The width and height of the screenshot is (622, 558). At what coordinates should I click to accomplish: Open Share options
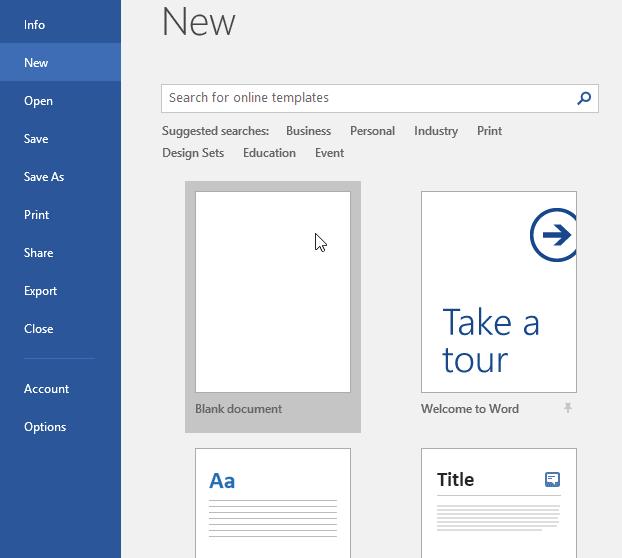click(60, 253)
